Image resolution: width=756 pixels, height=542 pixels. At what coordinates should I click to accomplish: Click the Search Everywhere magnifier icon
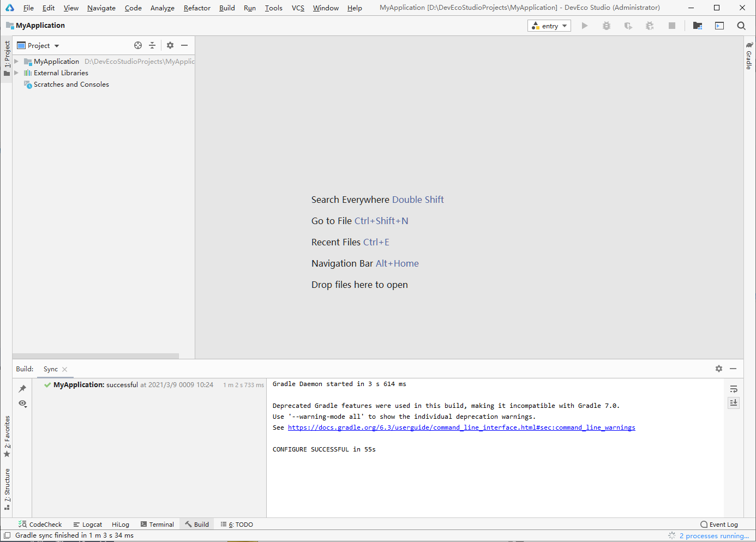pos(741,26)
